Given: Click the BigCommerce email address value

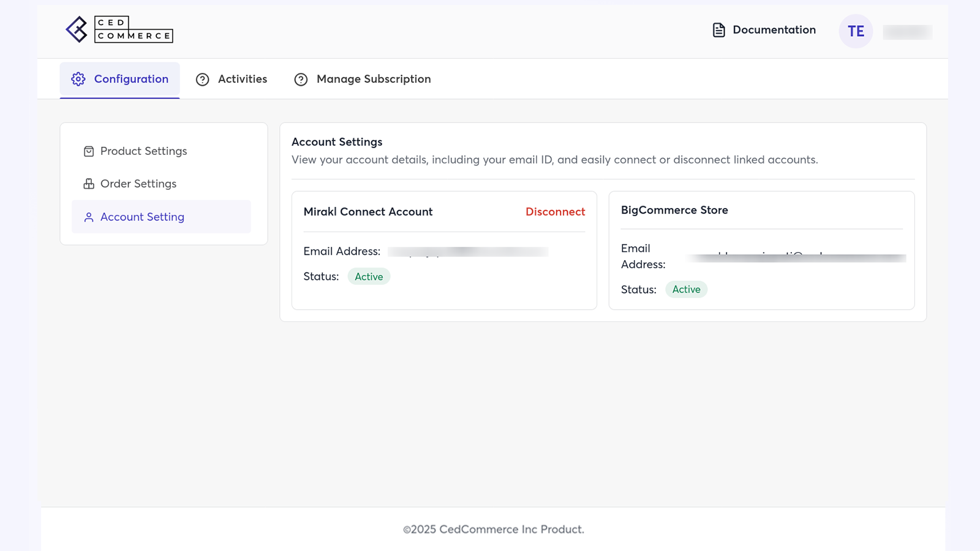Looking at the screenshot, I should click(796, 257).
